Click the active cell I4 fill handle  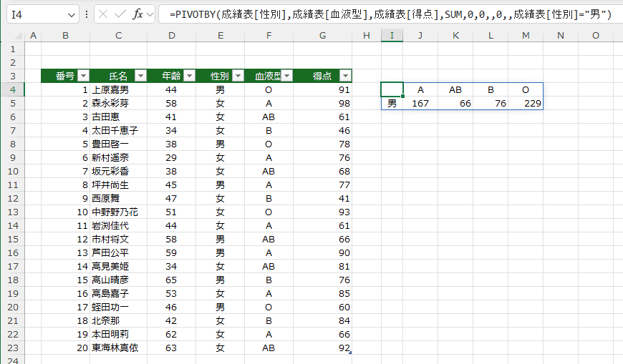(x=403, y=96)
